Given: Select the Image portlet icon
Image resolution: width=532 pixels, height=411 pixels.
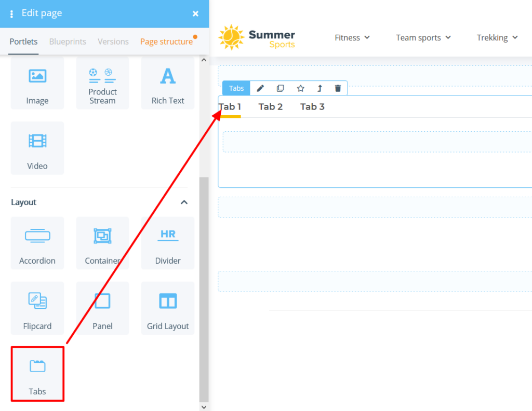Looking at the screenshot, I should coord(37,83).
